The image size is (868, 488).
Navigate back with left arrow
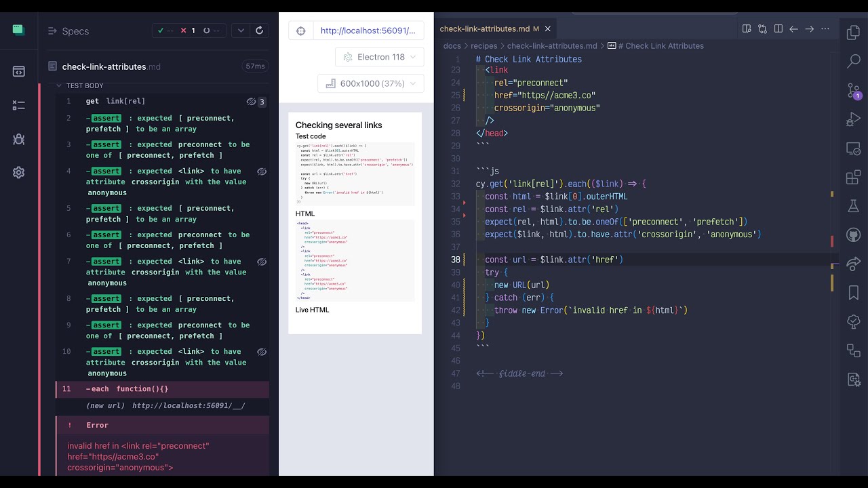[x=793, y=29]
